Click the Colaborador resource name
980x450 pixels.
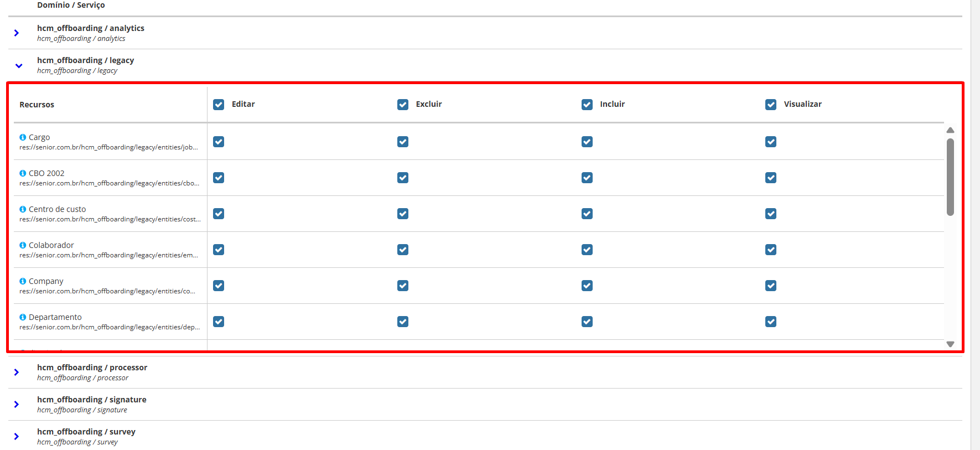pyautogui.click(x=51, y=245)
